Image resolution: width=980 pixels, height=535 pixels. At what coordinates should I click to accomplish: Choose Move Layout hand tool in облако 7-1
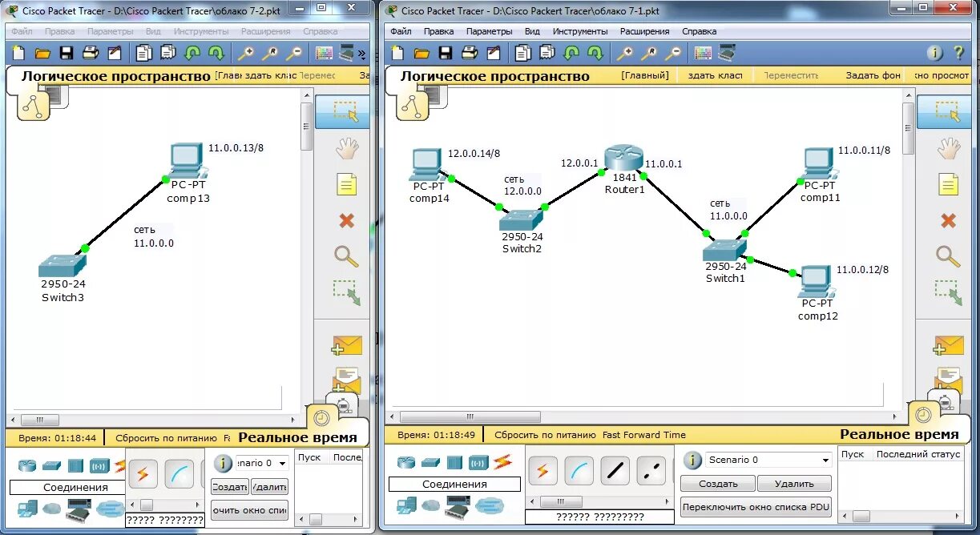(948, 148)
